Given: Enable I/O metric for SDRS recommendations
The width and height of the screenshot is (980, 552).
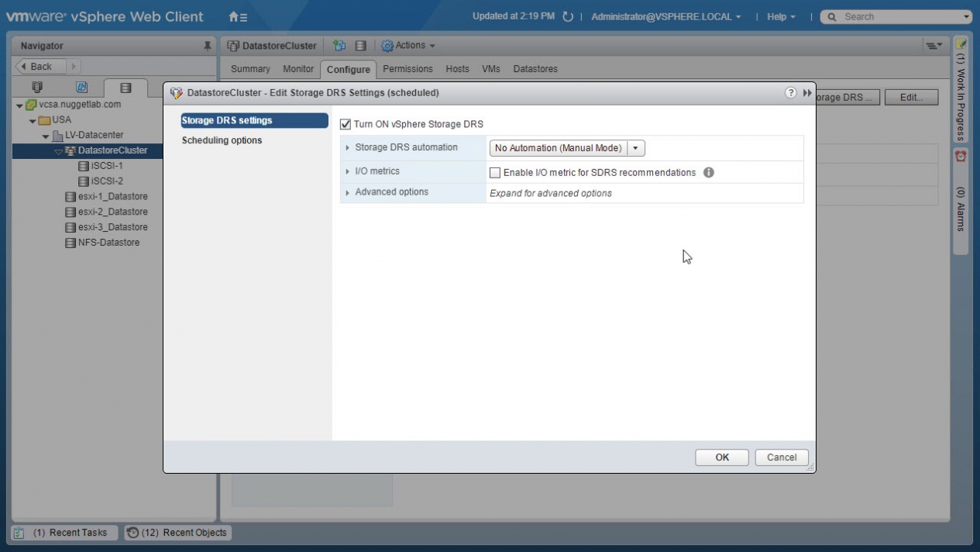Looking at the screenshot, I should click(495, 173).
